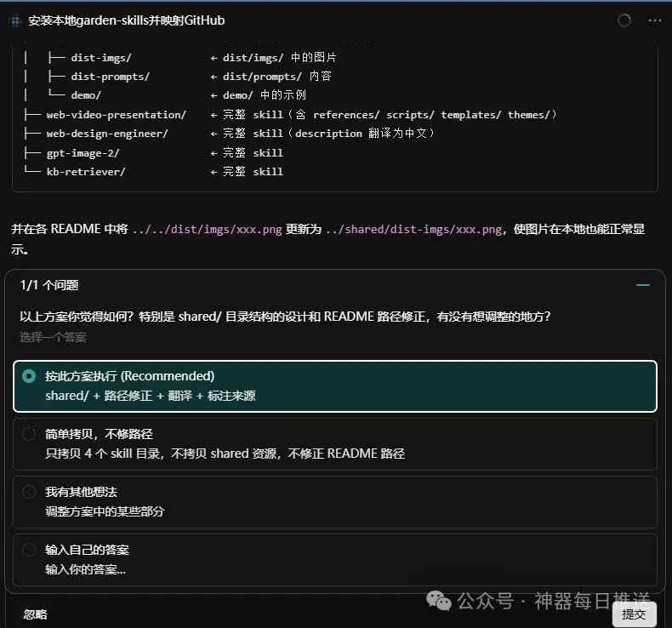
Task: Click the '选择一个答案' hint text
Action: coord(53,337)
